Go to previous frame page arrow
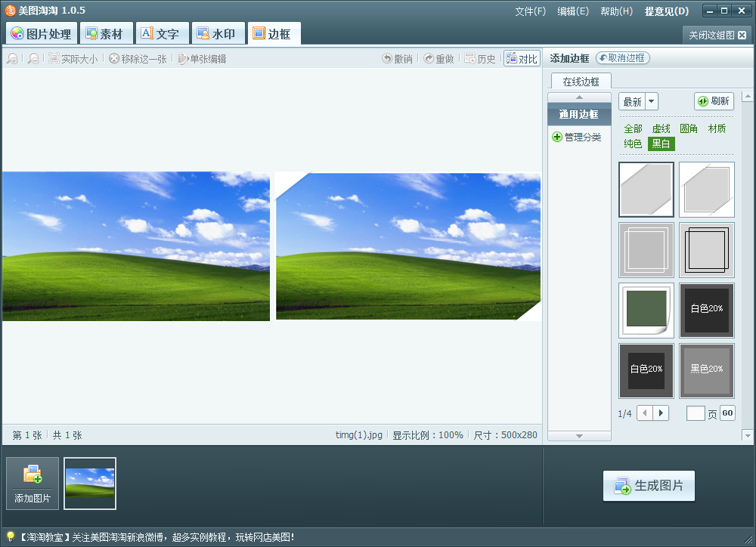 pos(645,413)
